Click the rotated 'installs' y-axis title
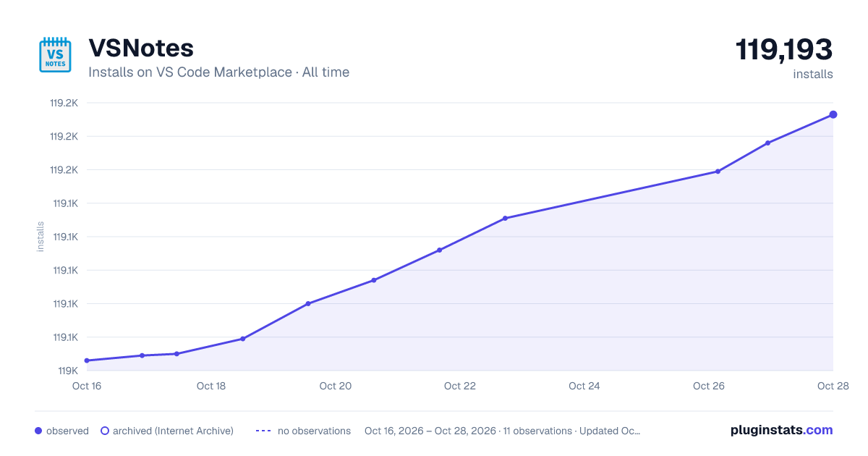This screenshot has width=868, height=456. [x=41, y=237]
